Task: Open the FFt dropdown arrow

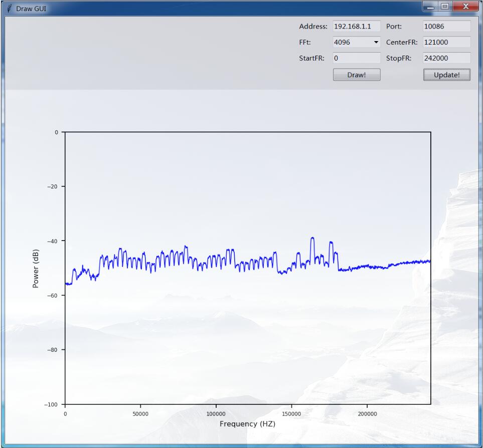Action: (x=376, y=43)
